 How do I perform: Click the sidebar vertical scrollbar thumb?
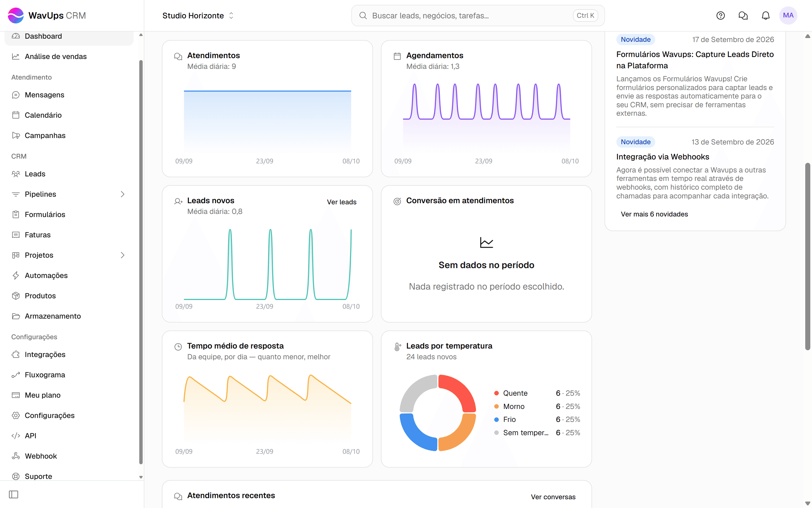pyautogui.click(x=141, y=262)
